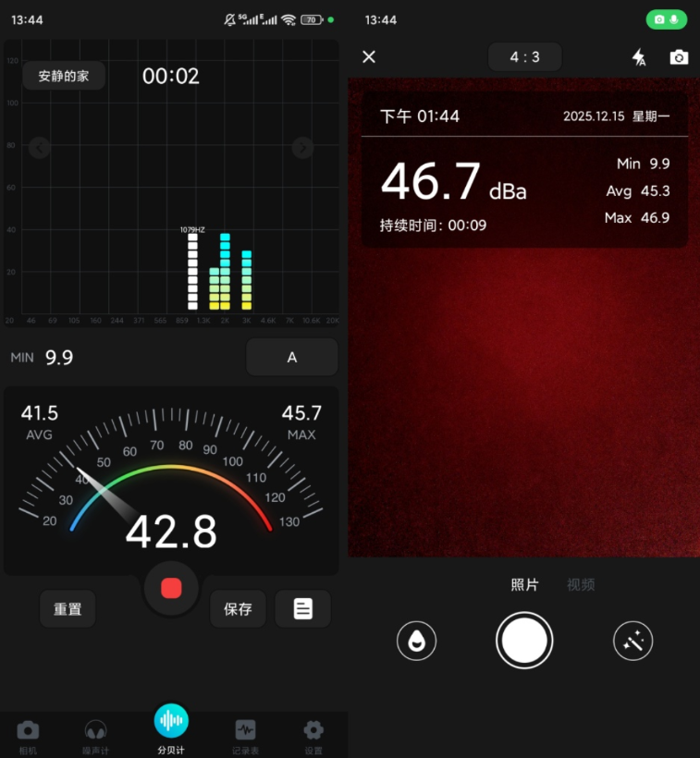This screenshot has width=700, height=758.
Task: Open the 安静的家 scene label selector
Action: tap(64, 77)
